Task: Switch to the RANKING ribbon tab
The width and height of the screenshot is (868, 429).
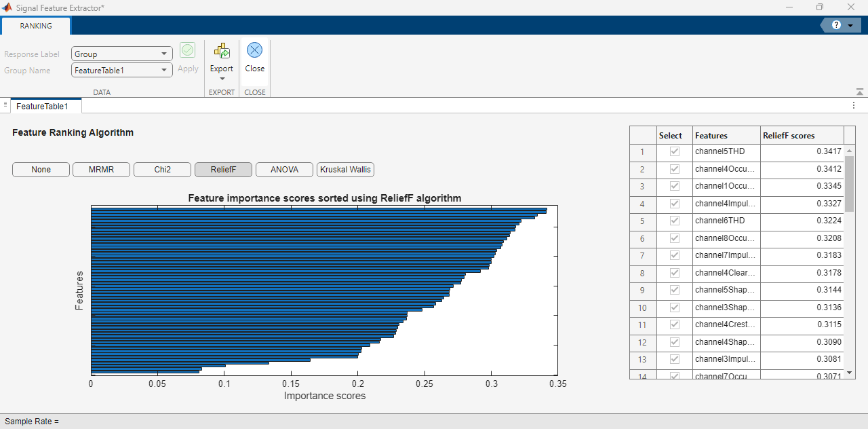Action: (x=35, y=25)
